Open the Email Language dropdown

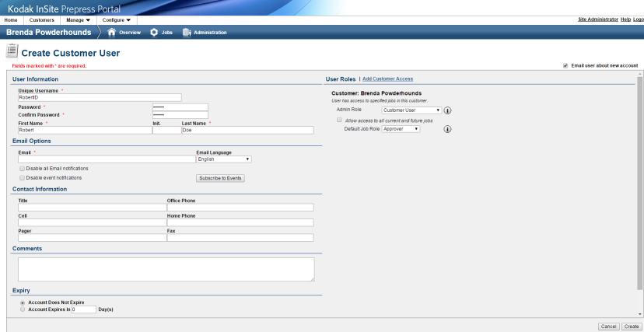click(223, 159)
